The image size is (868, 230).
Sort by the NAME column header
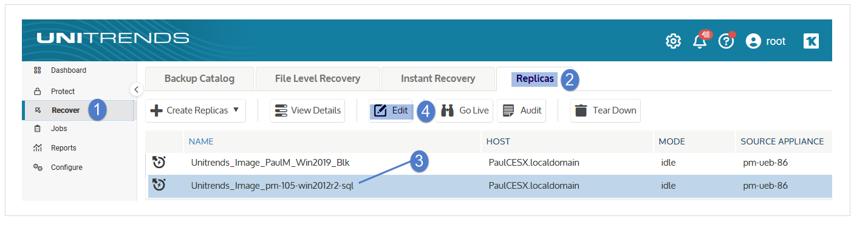click(201, 141)
